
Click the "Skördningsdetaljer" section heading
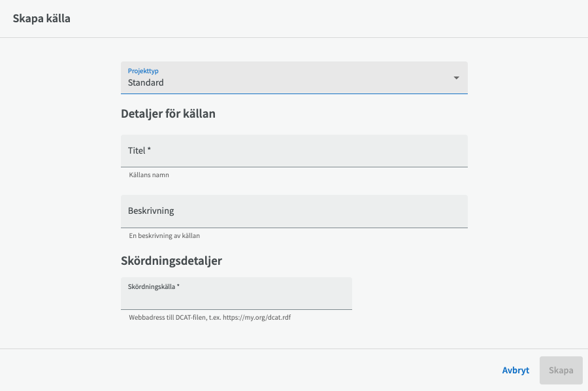pos(171,261)
